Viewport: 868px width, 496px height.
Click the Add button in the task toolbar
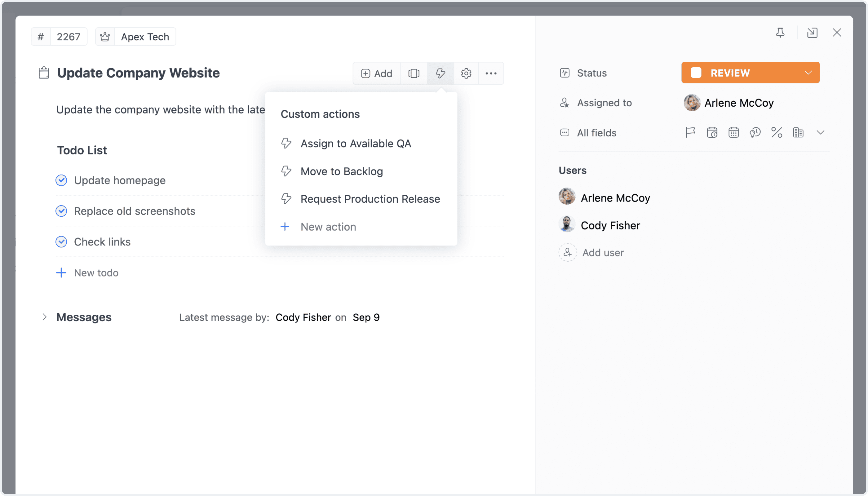[x=377, y=73]
